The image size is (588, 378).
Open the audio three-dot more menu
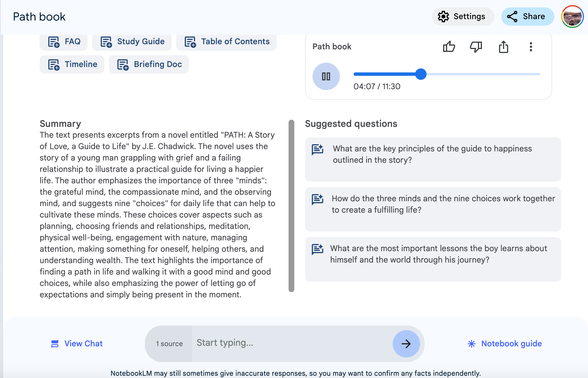coord(531,47)
